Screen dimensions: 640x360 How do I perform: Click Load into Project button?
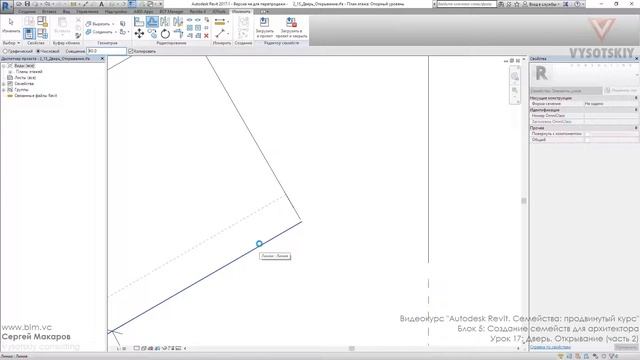pos(264,27)
